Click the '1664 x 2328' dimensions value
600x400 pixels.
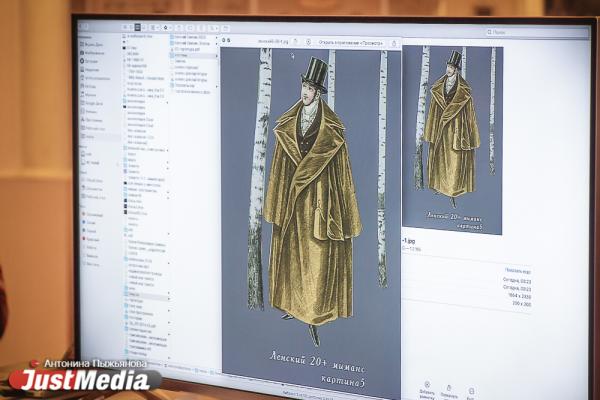(520, 296)
